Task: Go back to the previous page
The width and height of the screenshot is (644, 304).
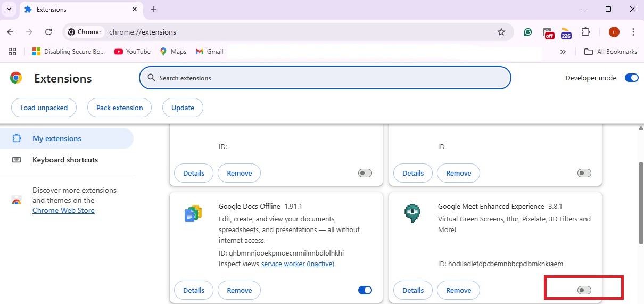Action: 10,32
